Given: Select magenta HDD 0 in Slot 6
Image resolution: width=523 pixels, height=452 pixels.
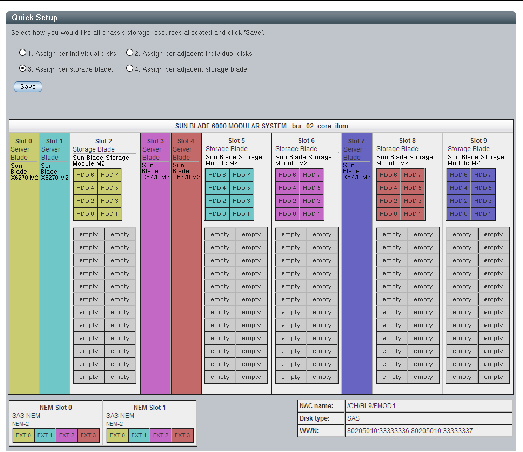Looking at the screenshot, I should click(x=288, y=214).
